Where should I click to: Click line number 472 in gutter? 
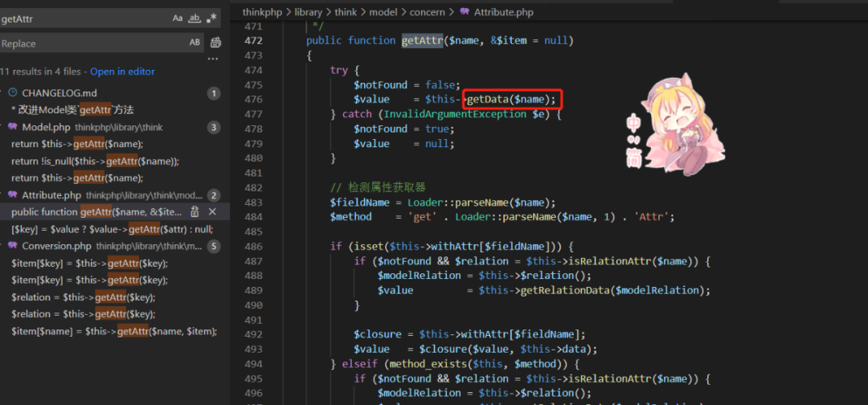click(x=253, y=41)
